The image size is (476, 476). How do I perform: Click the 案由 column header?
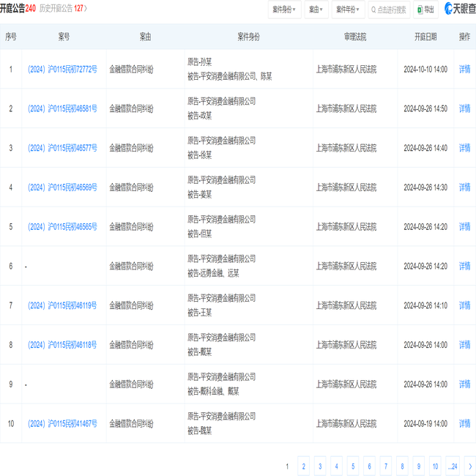145,37
